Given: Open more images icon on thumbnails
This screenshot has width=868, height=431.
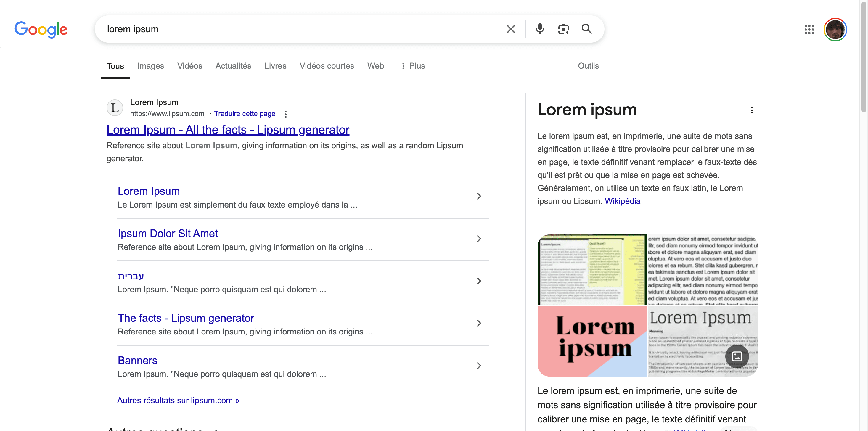Looking at the screenshot, I should (x=737, y=356).
